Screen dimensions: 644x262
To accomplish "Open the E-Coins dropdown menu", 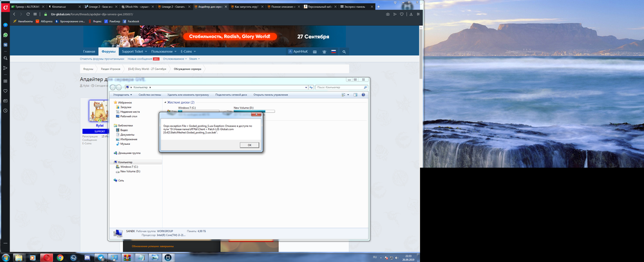I will [x=188, y=51].
